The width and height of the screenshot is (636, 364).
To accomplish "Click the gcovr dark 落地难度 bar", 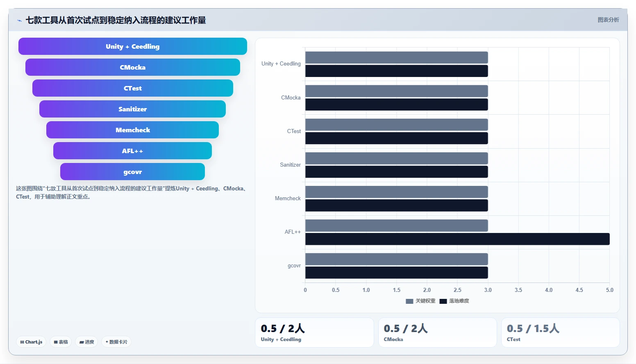I will 397,272.
